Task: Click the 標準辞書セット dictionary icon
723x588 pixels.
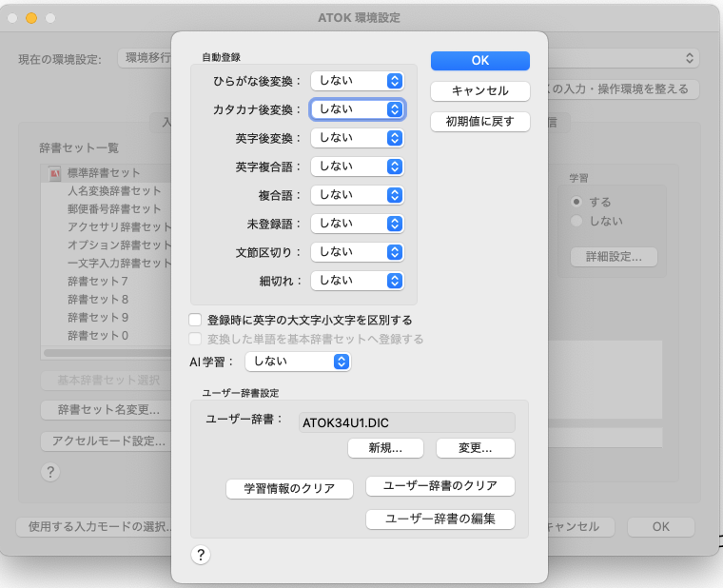Action: click(x=55, y=173)
